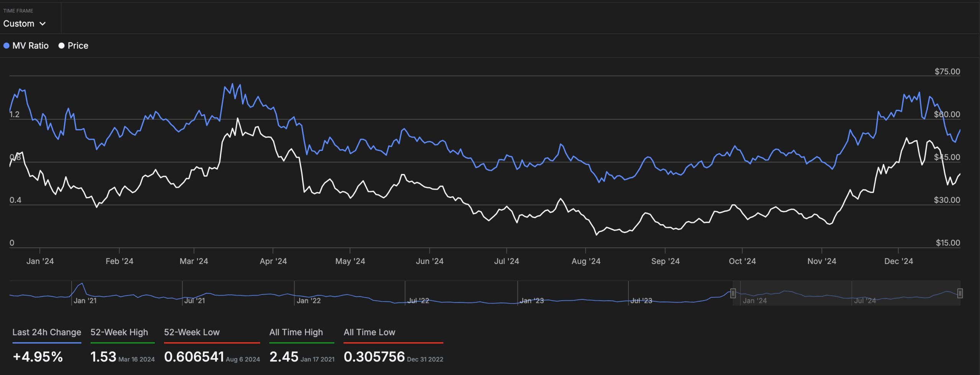Click the Aug 6 2024 date
Viewport: 980px width, 375px height.
(243, 359)
